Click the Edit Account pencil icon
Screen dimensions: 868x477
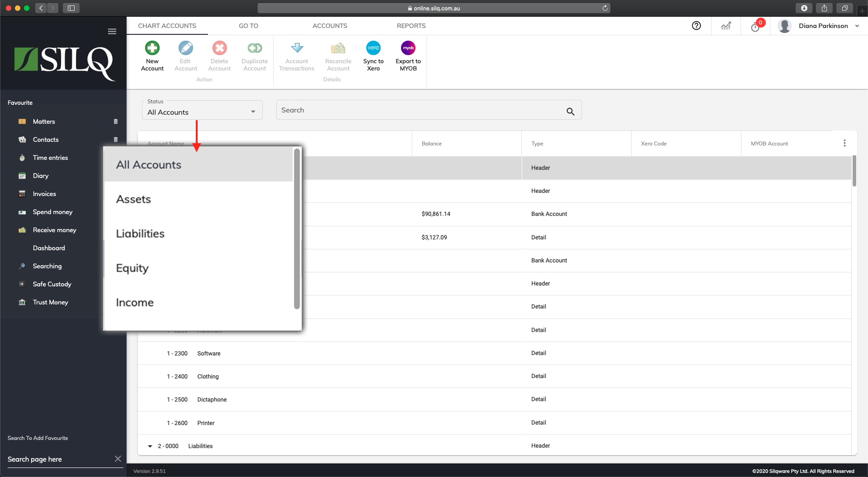click(x=186, y=48)
